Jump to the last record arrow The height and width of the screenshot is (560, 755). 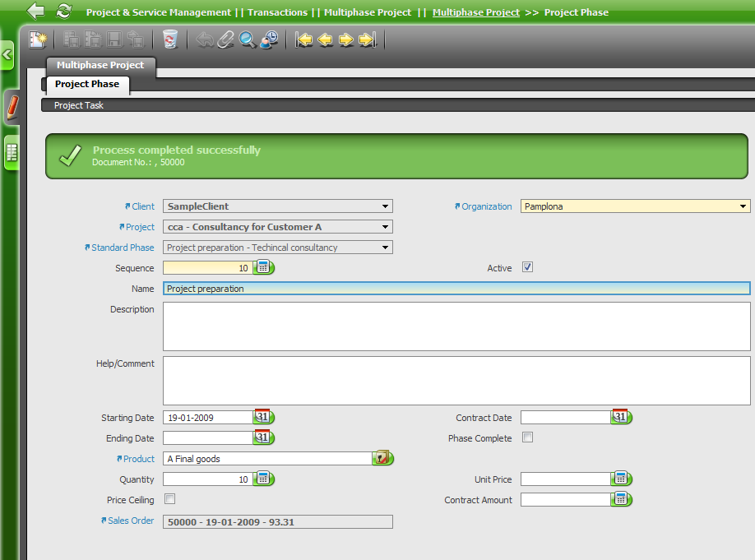(x=368, y=39)
